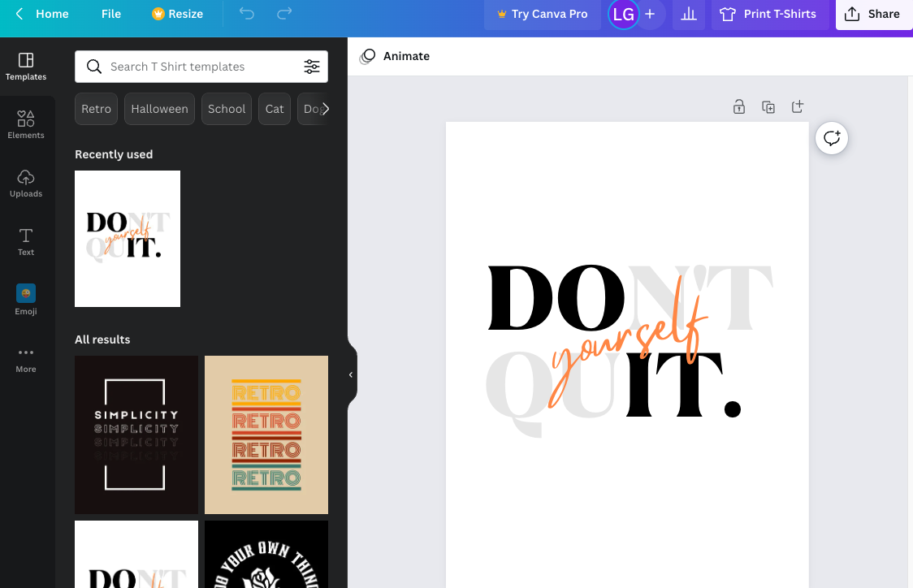Click the Animate circles icon
The height and width of the screenshot is (588, 913).
[367, 57]
